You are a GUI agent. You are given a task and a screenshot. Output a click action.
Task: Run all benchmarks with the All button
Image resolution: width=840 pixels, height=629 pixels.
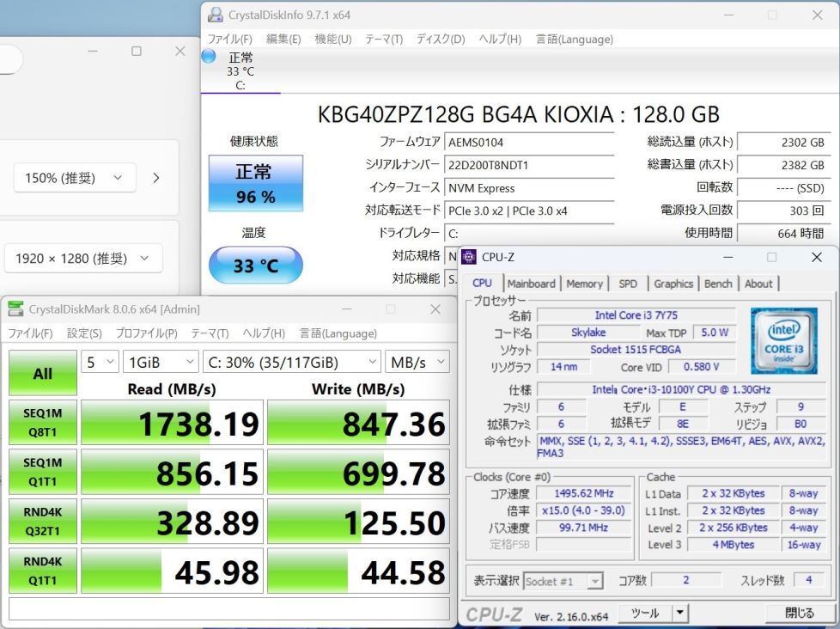[x=42, y=373]
